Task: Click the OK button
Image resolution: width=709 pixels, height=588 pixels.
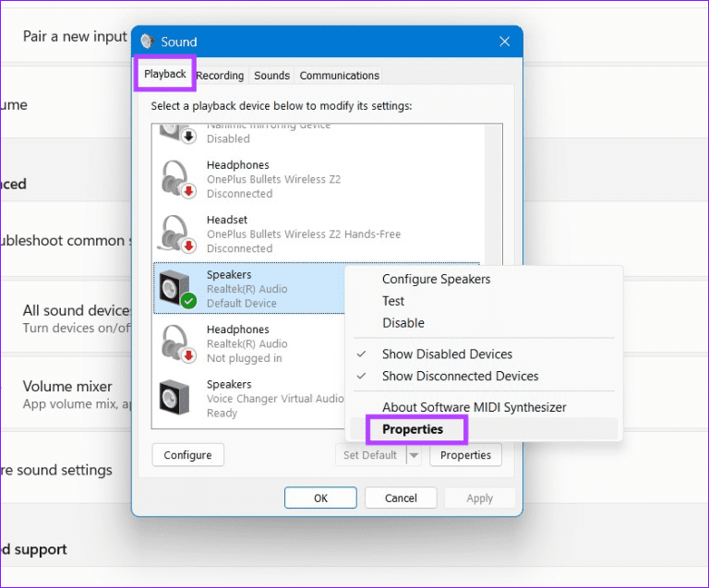Action: [320, 498]
